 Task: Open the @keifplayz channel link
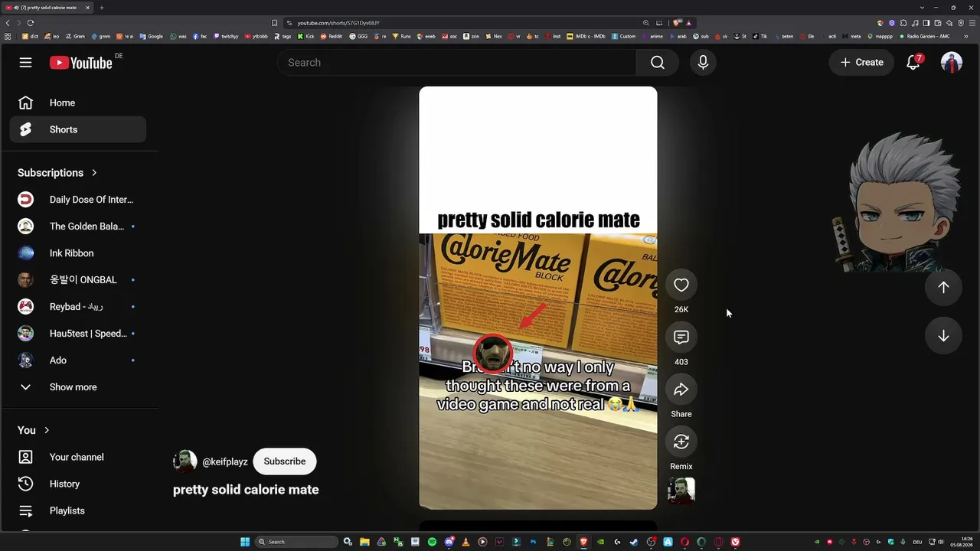pyautogui.click(x=225, y=461)
